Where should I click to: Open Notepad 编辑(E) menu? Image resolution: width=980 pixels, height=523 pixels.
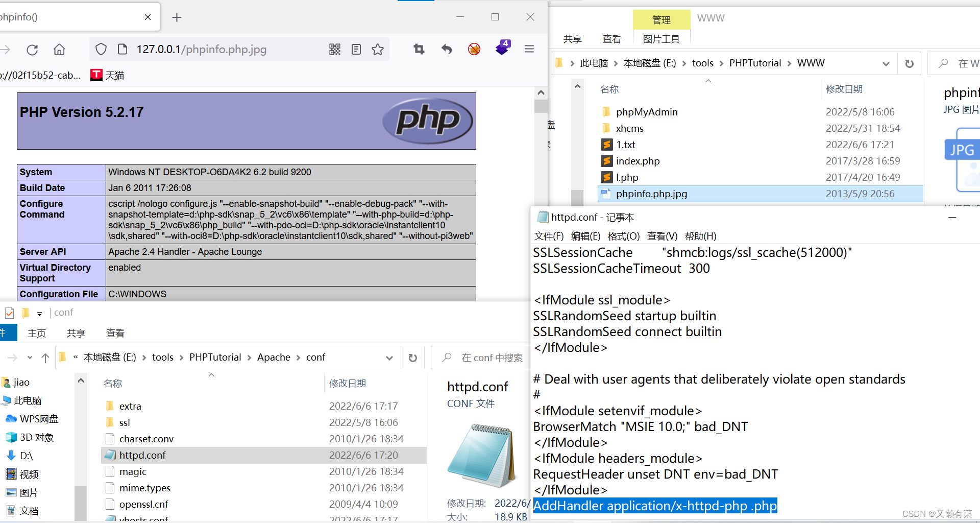585,236
